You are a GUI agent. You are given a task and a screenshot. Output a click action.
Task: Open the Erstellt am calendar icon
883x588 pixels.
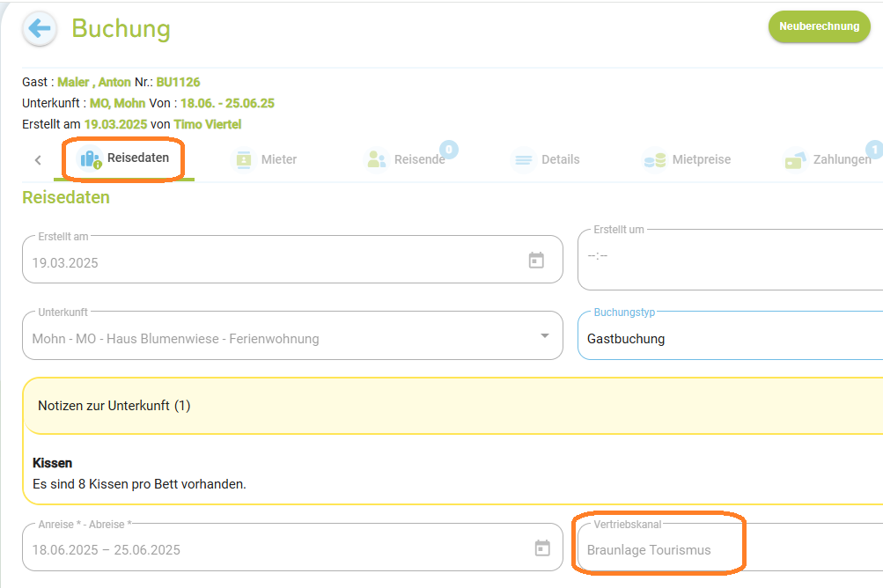point(536,261)
